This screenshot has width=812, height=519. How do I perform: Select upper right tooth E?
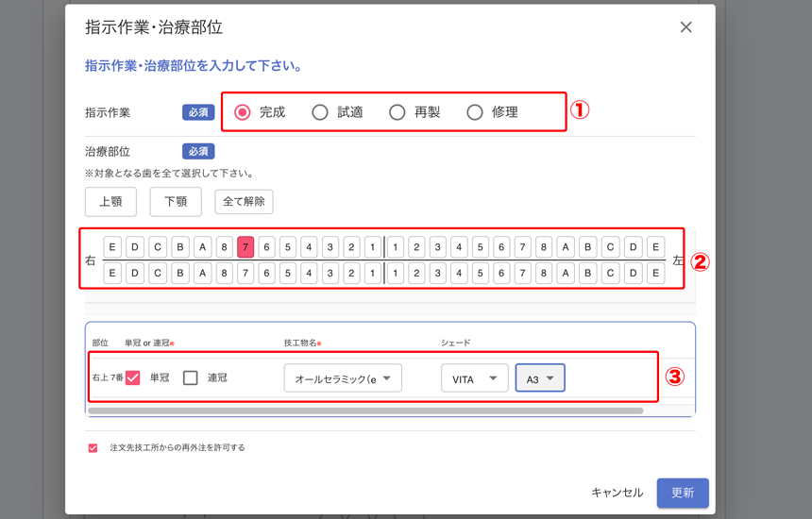click(112, 247)
